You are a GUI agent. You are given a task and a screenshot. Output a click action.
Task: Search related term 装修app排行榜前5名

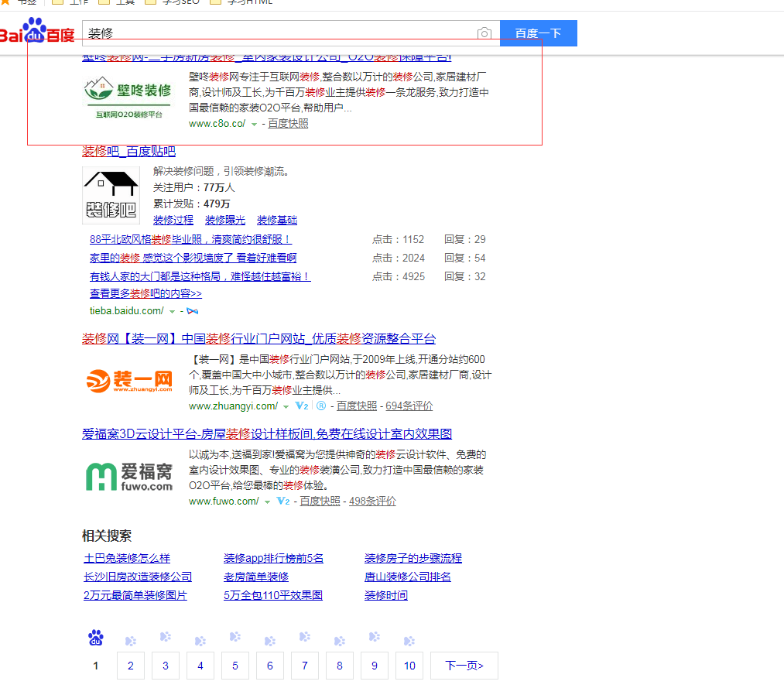point(273,558)
